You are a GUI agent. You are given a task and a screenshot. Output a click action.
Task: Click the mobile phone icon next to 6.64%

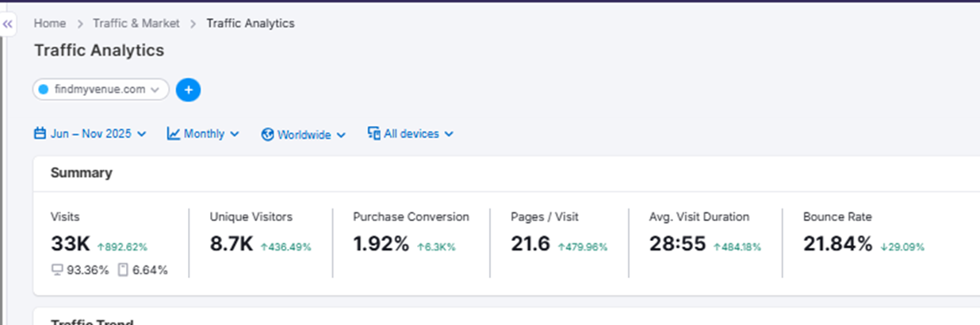123,270
